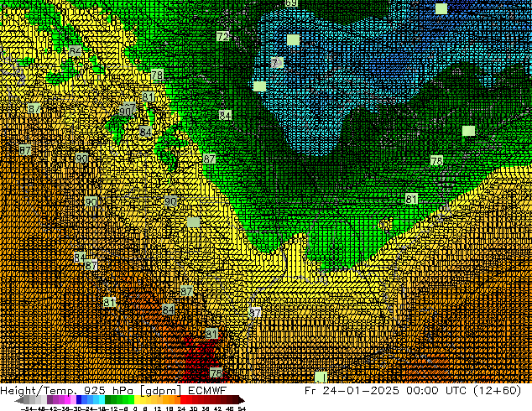Viewport: 532px width, 411px height.
Task: Click the "00:00 UTC" time text
Action: tap(436, 391)
